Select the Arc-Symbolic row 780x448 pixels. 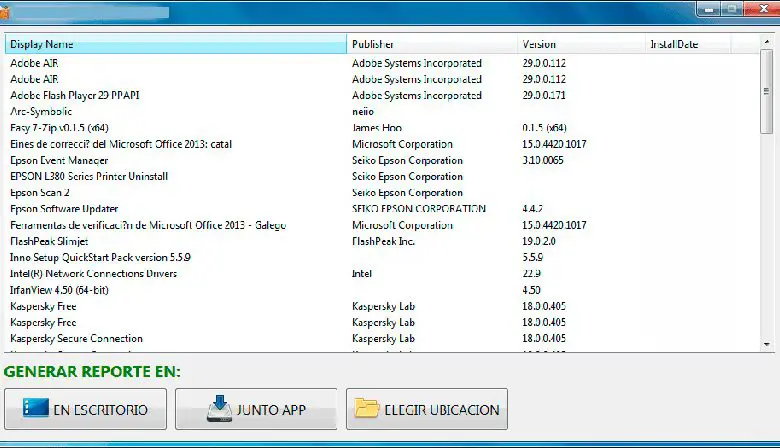pyautogui.click(x=382, y=111)
